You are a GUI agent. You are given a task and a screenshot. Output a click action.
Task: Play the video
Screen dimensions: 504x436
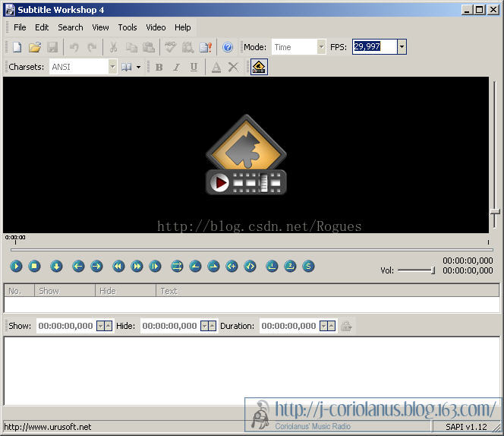[x=16, y=266]
